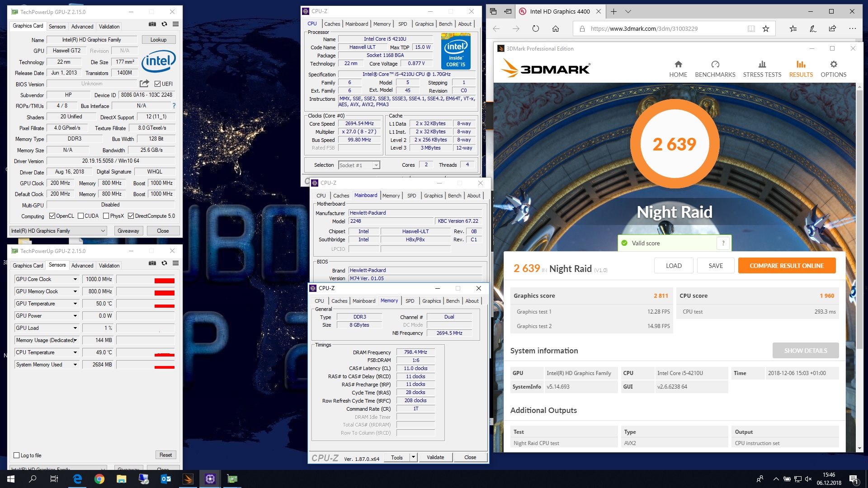Click the refresh icon in top GPU-Z window
This screenshot has width=868, height=488.
pos(165,24)
